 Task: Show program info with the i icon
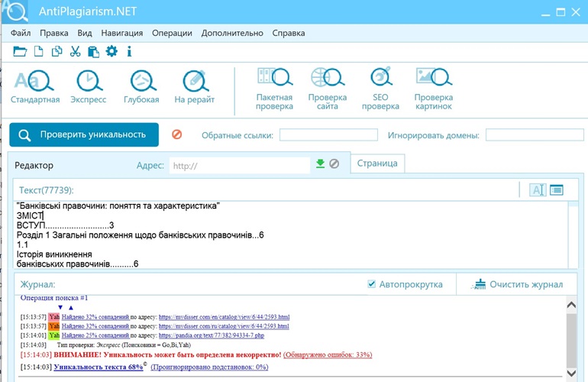[129, 51]
